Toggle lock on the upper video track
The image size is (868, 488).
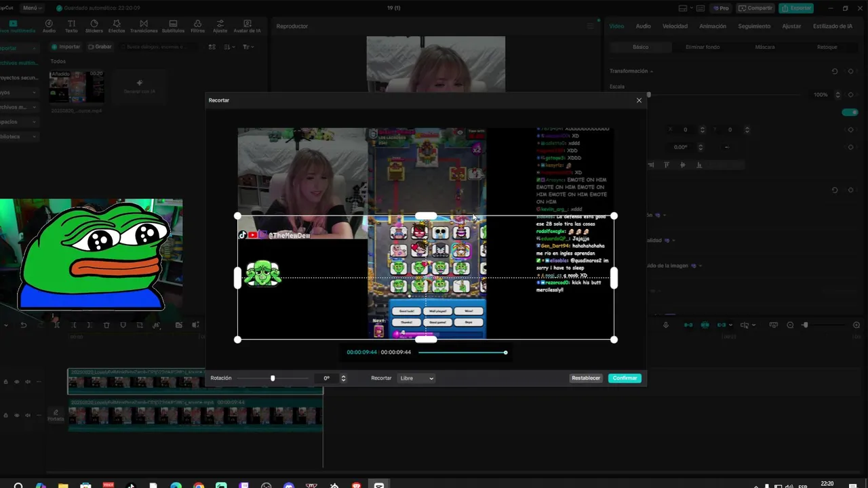[6, 382]
